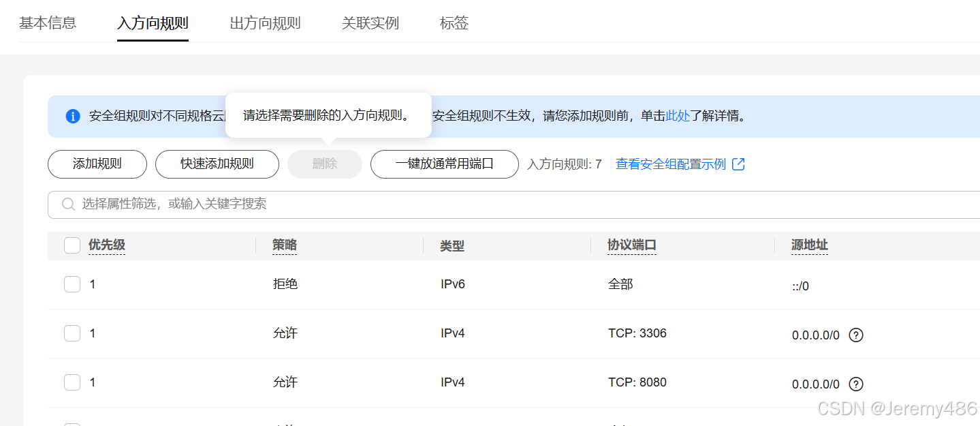This screenshot has width=980, height=426.
Task: Click the 全部 protocol port cell
Action: click(620, 284)
